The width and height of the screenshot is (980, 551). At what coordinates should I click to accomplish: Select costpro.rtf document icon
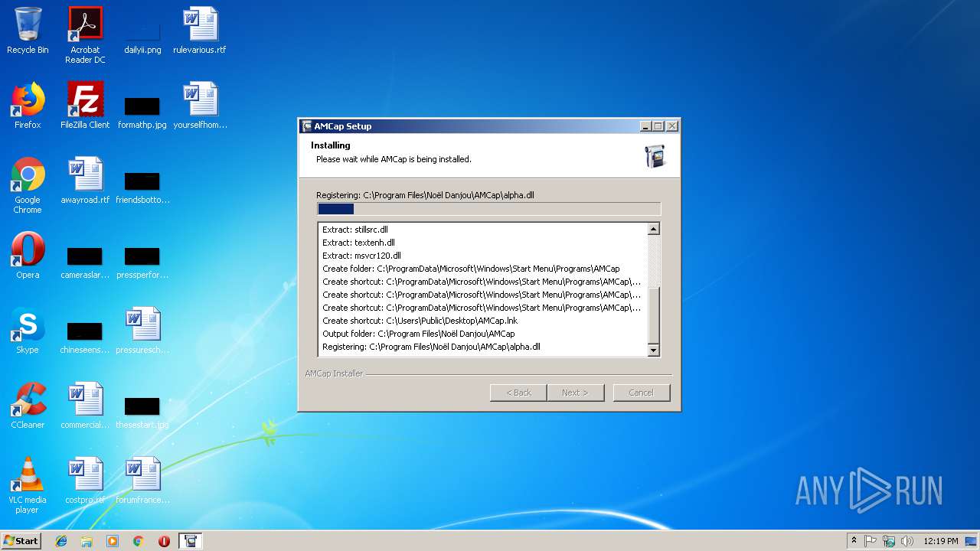pyautogui.click(x=85, y=481)
